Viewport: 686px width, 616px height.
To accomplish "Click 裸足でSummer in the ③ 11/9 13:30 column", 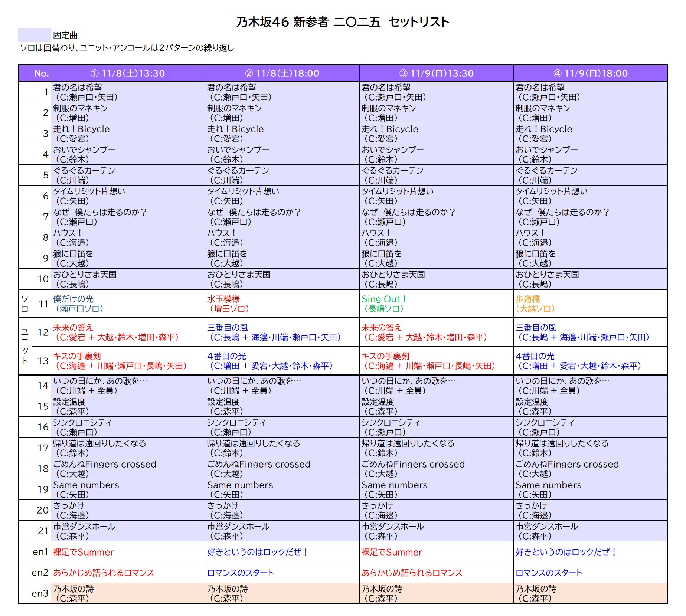I will click(x=437, y=552).
